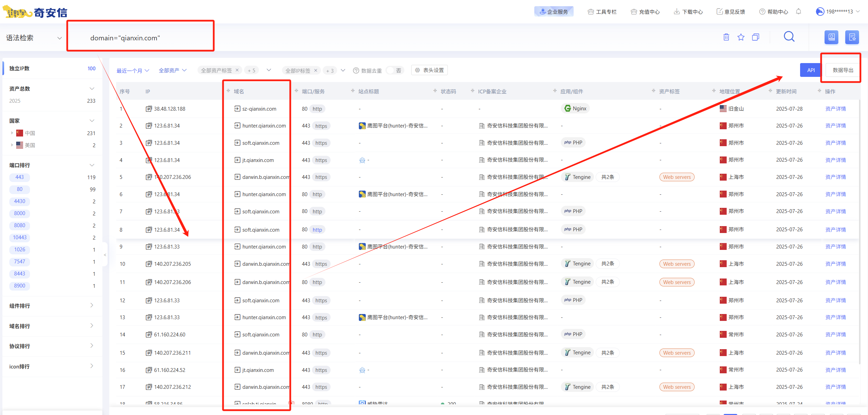Select the 独立IP数 sidebar item

52,68
